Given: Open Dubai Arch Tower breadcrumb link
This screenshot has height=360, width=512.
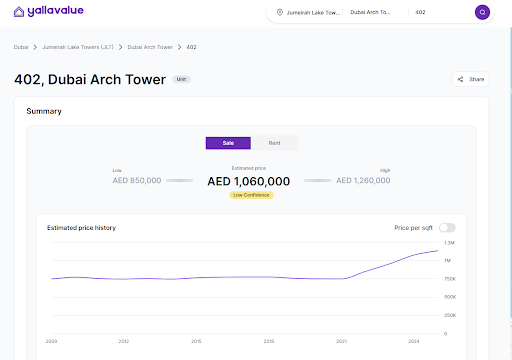Looking at the screenshot, I should click(150, 47).
